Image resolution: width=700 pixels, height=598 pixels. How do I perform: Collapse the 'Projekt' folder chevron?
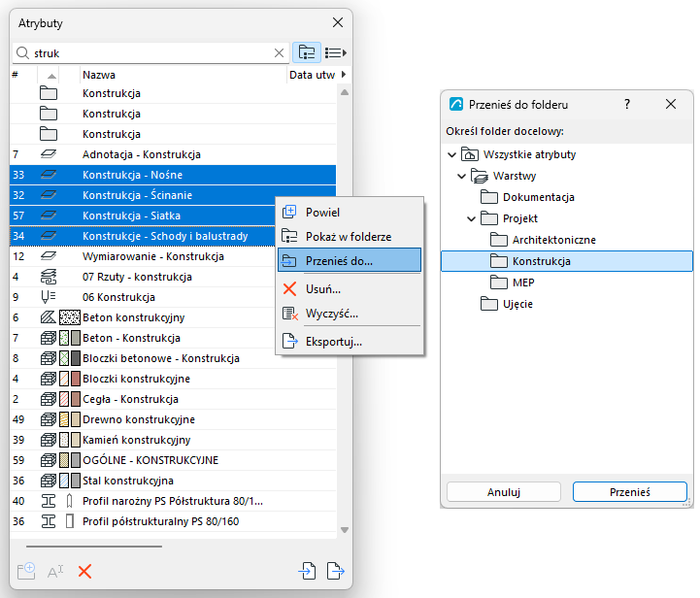pyautogui.click(x=471, y=219)
